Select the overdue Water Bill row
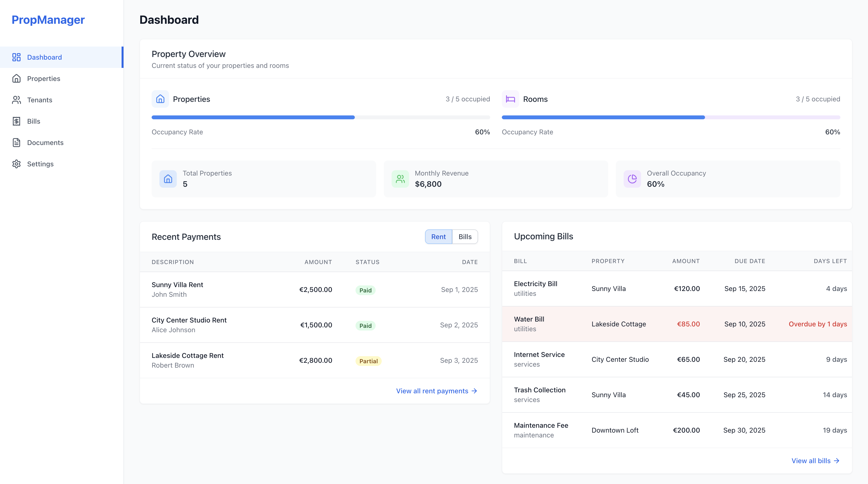Viewport: 868px width, 484px height. point(677,324)
